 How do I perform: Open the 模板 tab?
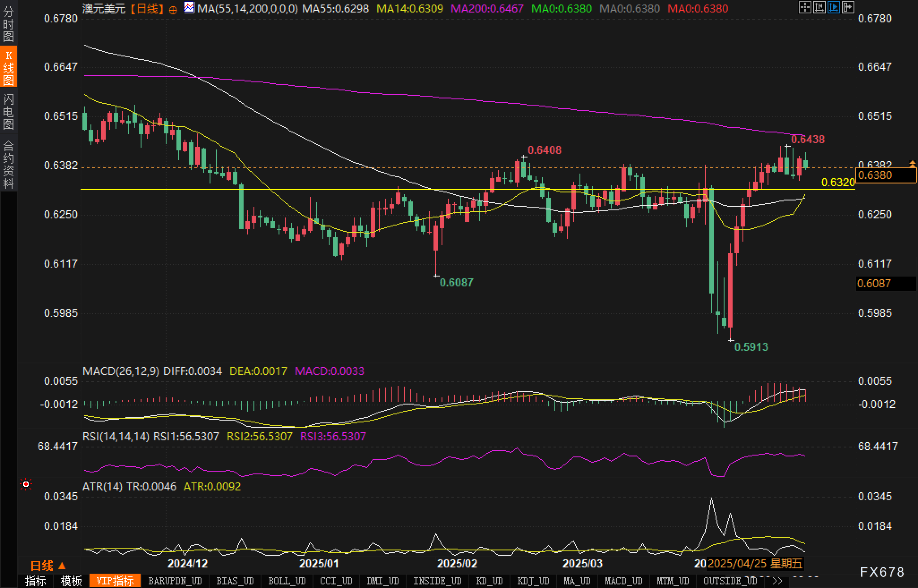pyautogui.click(x=71, y=581)
